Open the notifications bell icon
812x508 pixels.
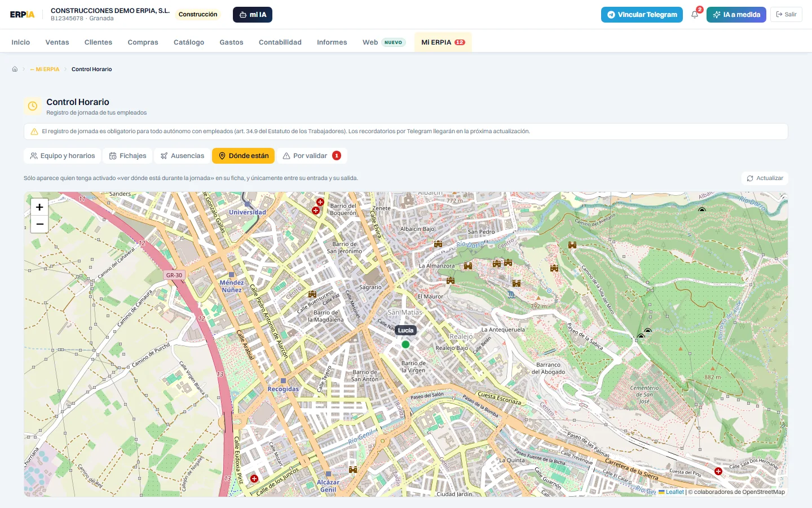point(695,15)
